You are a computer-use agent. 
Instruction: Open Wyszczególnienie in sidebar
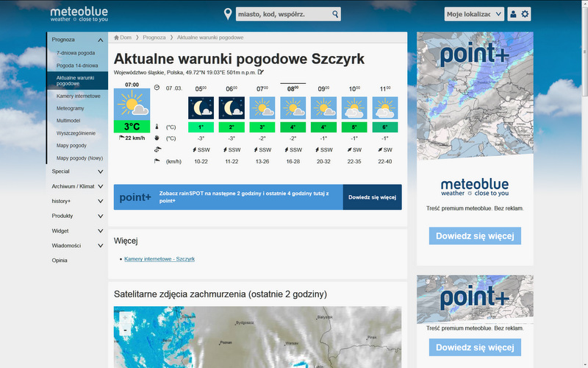tap(76, 133)
